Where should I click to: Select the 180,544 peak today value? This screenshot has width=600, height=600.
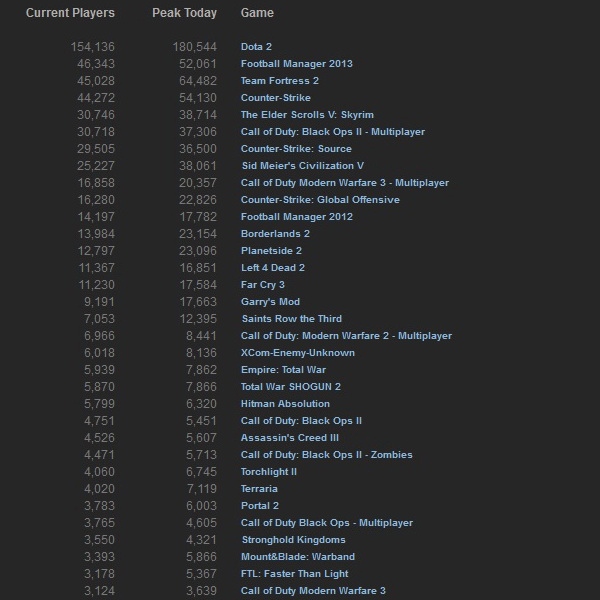click(x=194, y=47)
